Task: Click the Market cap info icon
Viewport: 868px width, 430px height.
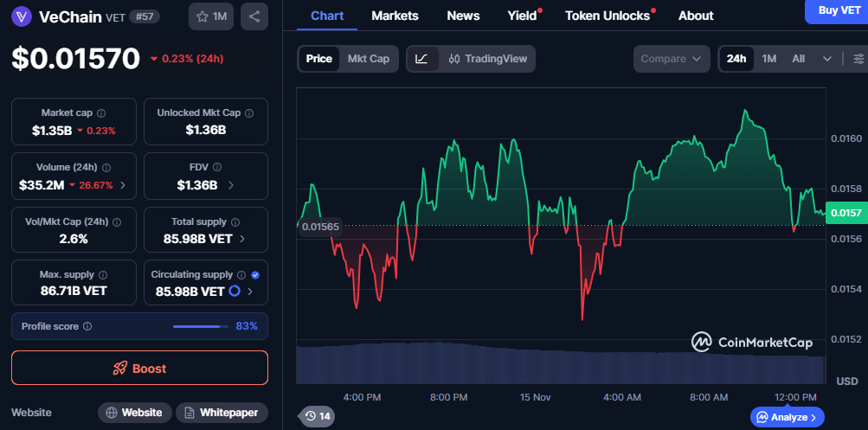Action: pyautogui.click(x=101, y=112)
